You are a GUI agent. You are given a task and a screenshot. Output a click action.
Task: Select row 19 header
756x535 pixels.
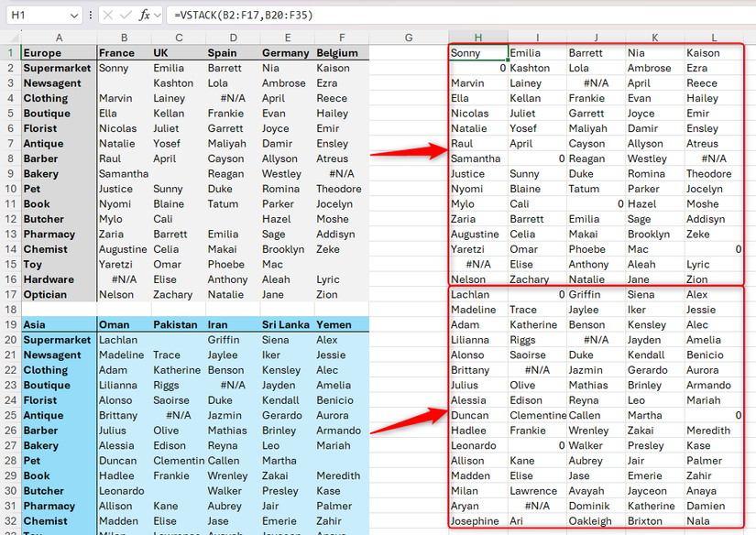coord(11,325)
